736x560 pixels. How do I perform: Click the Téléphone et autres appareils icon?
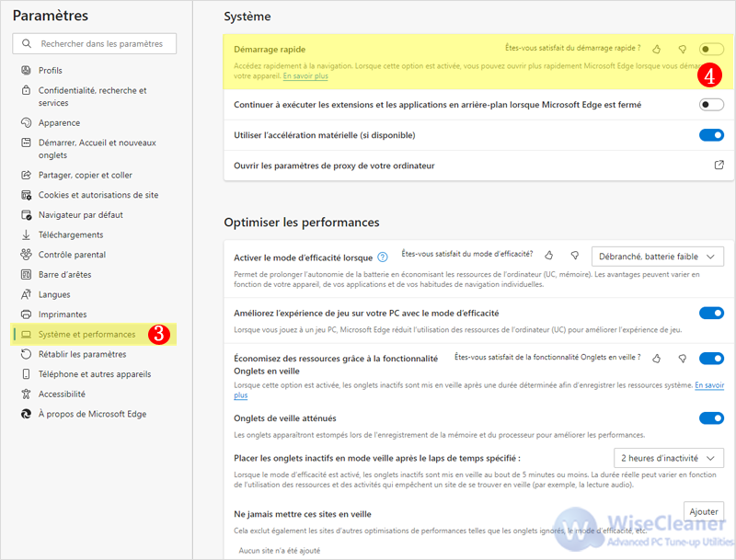27,374
